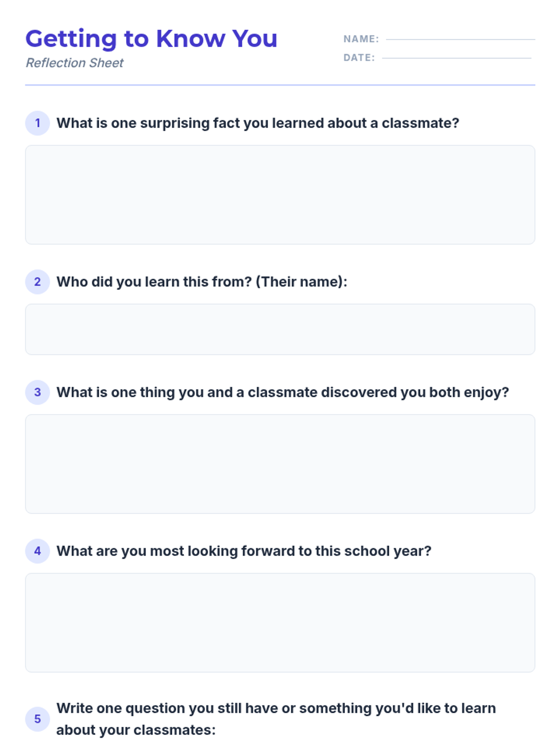Click the number 2 question badge
The height and width of the screenshot is (747, 560).
(37, 282)
